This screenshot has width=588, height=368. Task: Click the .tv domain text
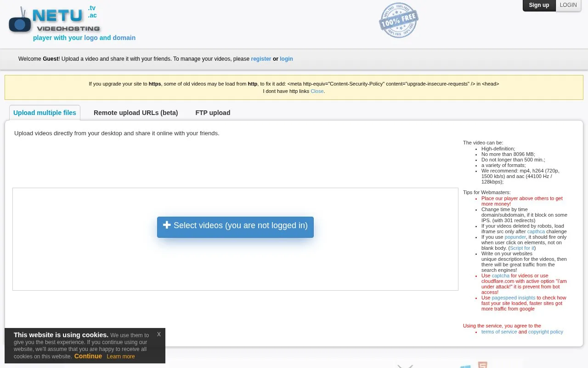(92, 8)
